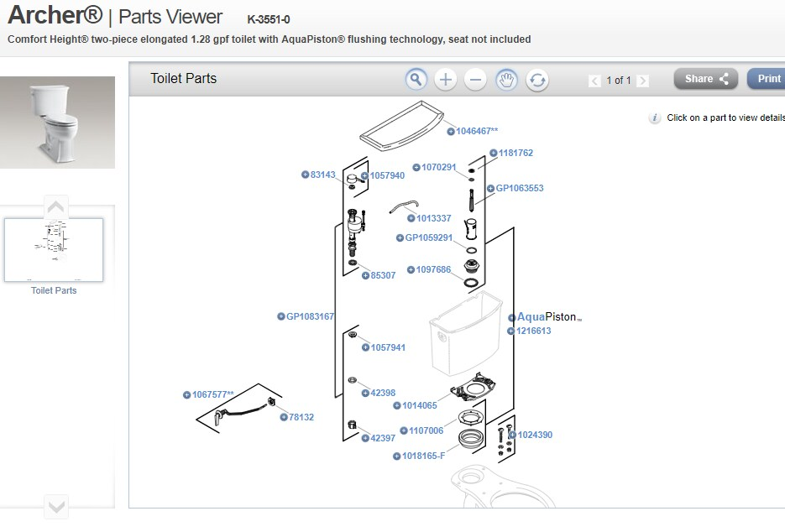This screenshot has width=785, height=532.
Task: Click the toilet tank drawing
Action: (x=466, y=333)
